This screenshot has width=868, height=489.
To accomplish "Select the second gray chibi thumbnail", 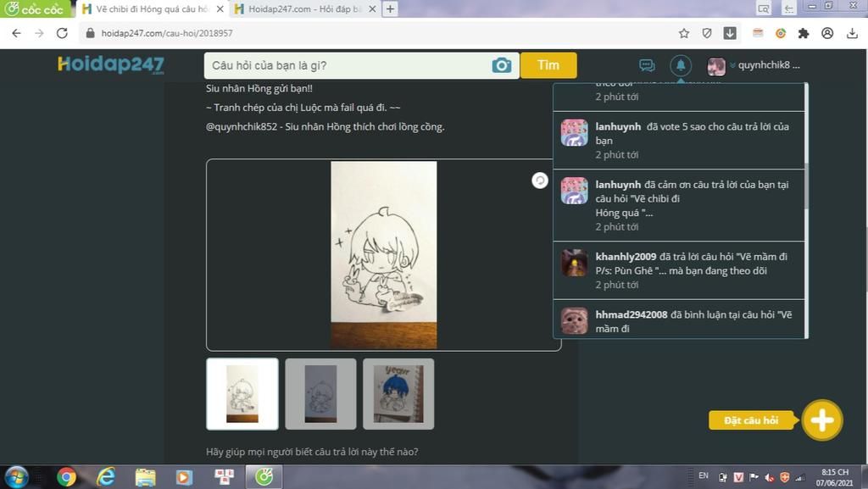I will coord(320,394).
